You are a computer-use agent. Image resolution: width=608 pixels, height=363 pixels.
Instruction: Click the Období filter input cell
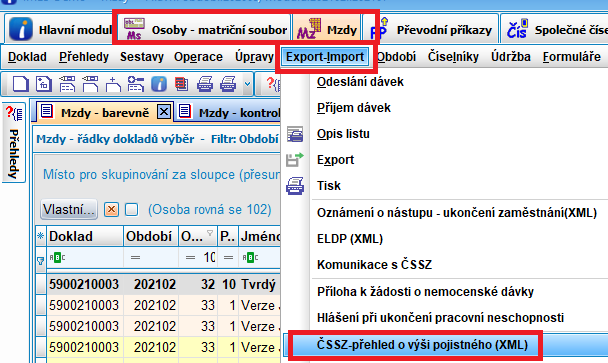(151, 258)
